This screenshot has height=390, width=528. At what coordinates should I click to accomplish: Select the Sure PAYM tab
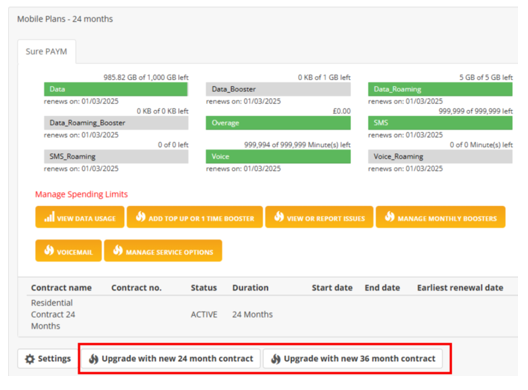pos(46,52)
